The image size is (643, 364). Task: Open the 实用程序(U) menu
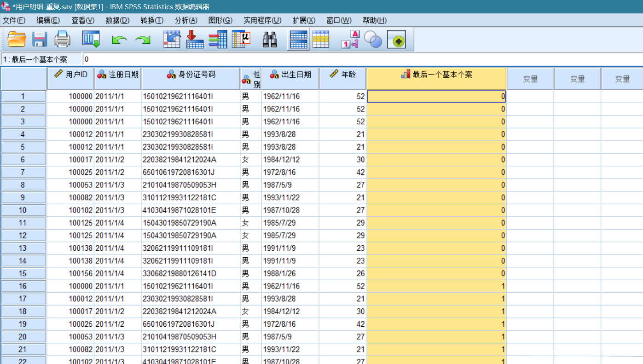[262, 20]
